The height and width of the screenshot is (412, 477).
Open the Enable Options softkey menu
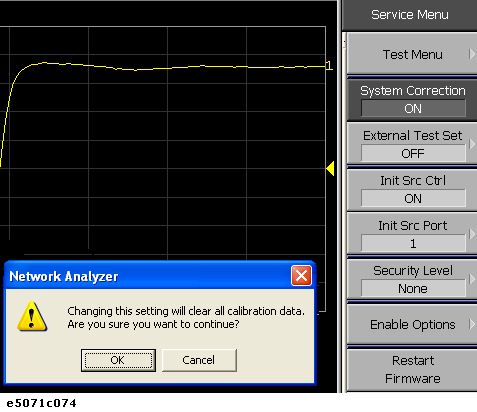(x=412, y=324)
